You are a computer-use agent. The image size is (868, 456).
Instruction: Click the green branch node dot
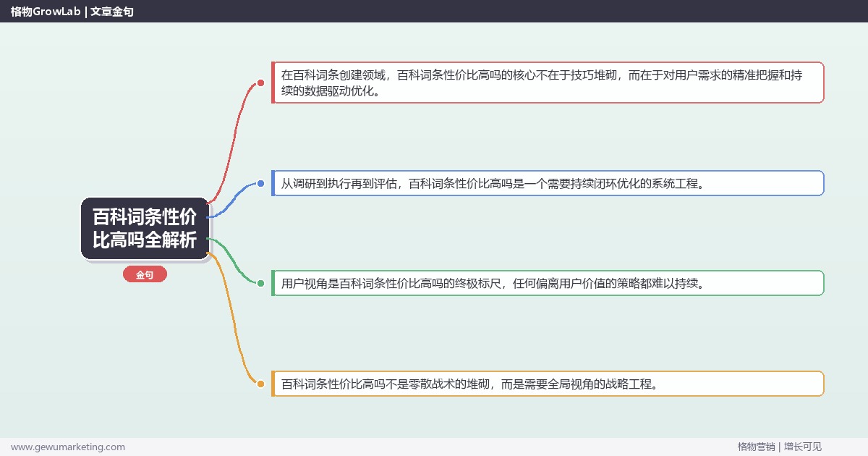pos(260,283)
